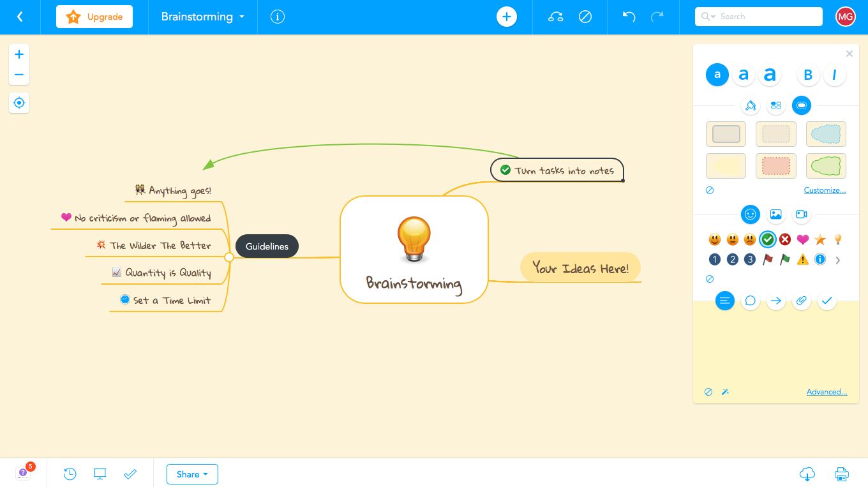Open the notes tab
868x487 pixels.
tap(725, 301)
